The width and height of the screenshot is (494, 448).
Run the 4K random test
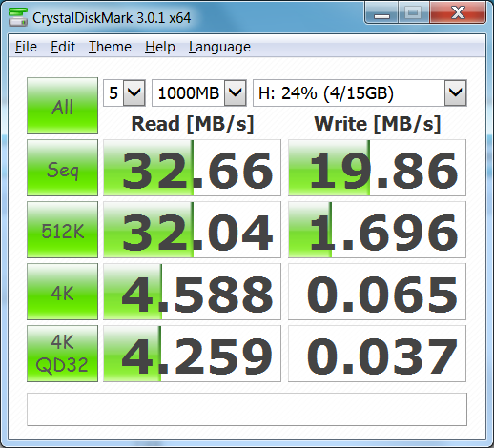pyautogui.click(x=62, y=292)
